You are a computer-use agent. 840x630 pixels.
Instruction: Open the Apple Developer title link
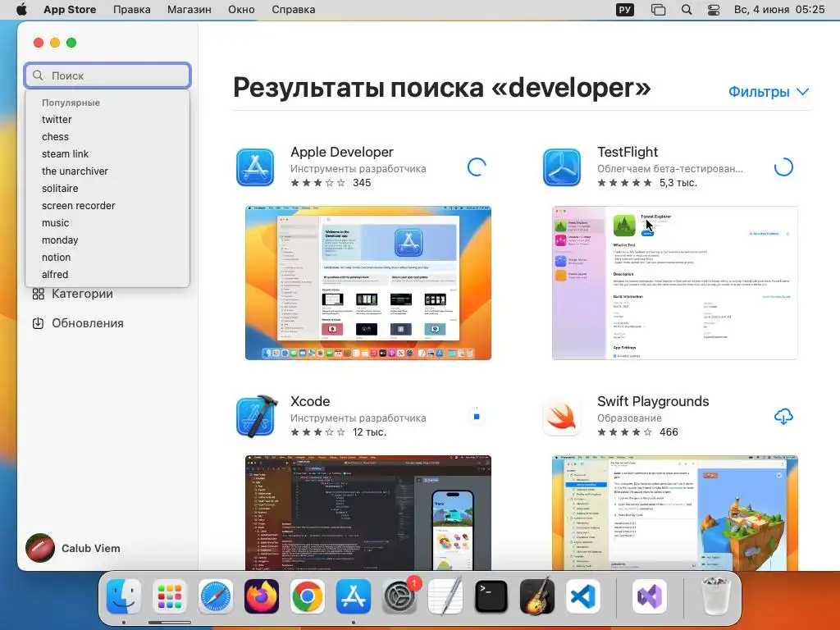(342, 152)
